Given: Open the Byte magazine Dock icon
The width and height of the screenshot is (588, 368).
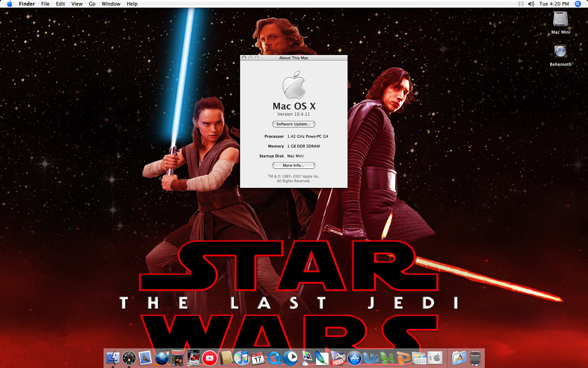Looking at the screenshot, I should pos(194,358).
